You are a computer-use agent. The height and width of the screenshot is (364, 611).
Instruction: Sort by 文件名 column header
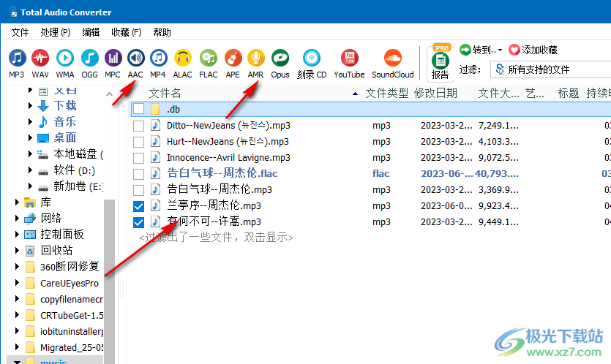point(245,94)
